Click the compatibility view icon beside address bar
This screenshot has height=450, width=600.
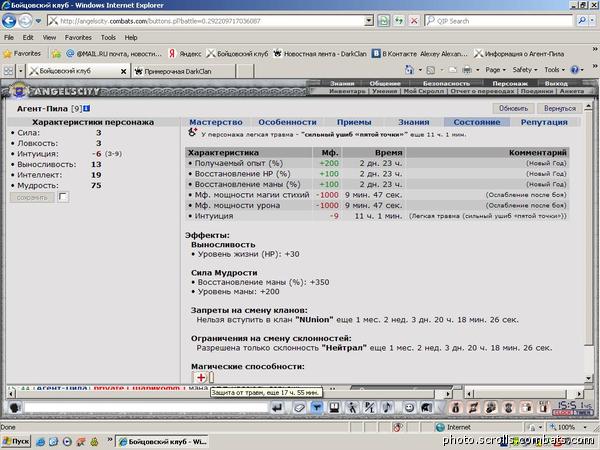[383, 21]
